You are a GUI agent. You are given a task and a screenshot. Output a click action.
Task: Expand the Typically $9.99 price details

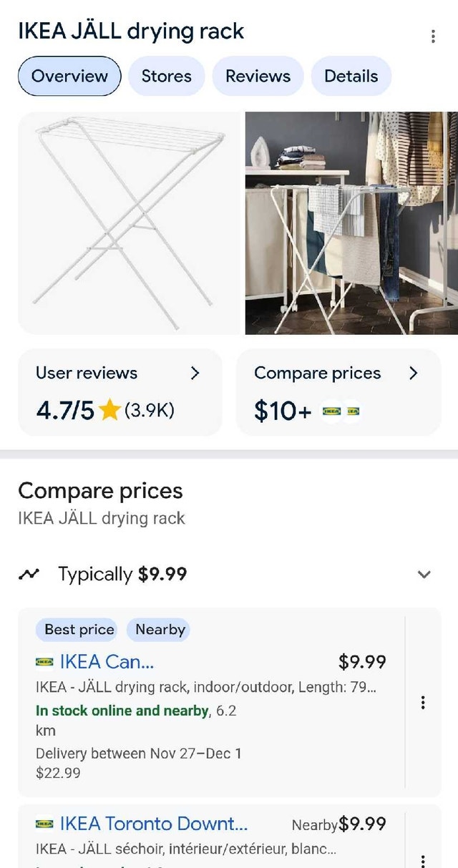(x=424, y=574)
